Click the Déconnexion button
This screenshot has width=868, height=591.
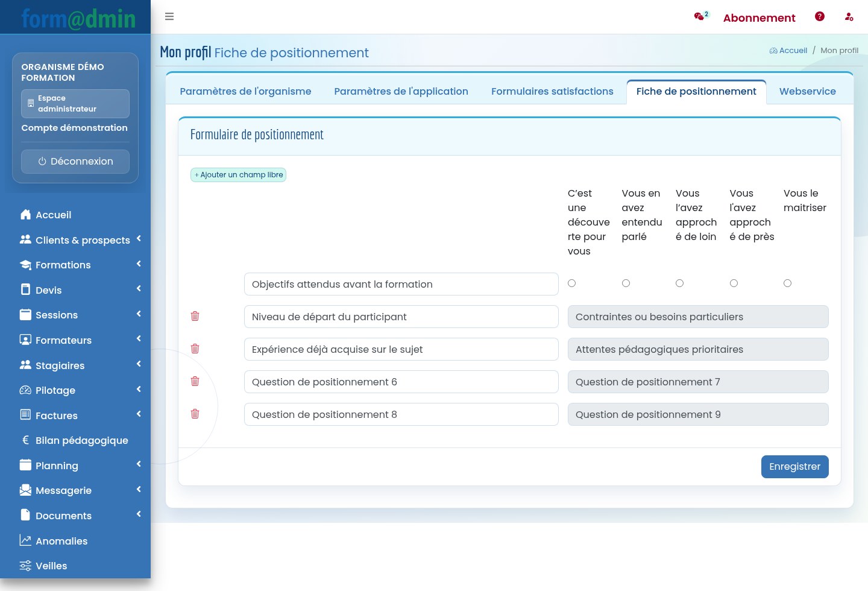[x=75, y=162]
